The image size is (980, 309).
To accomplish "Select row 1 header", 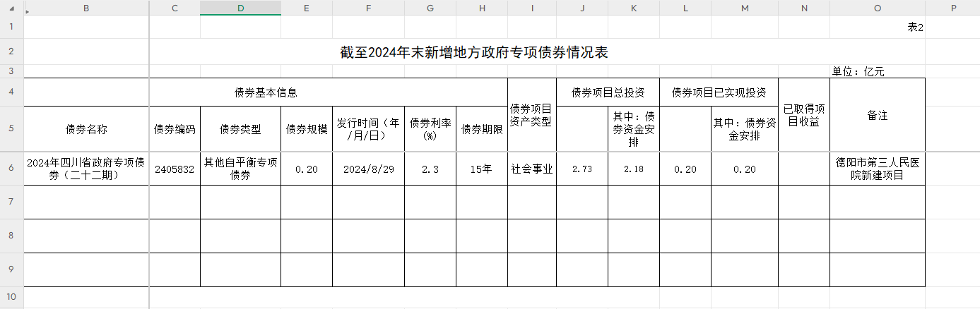I will (x=12, y=27).
